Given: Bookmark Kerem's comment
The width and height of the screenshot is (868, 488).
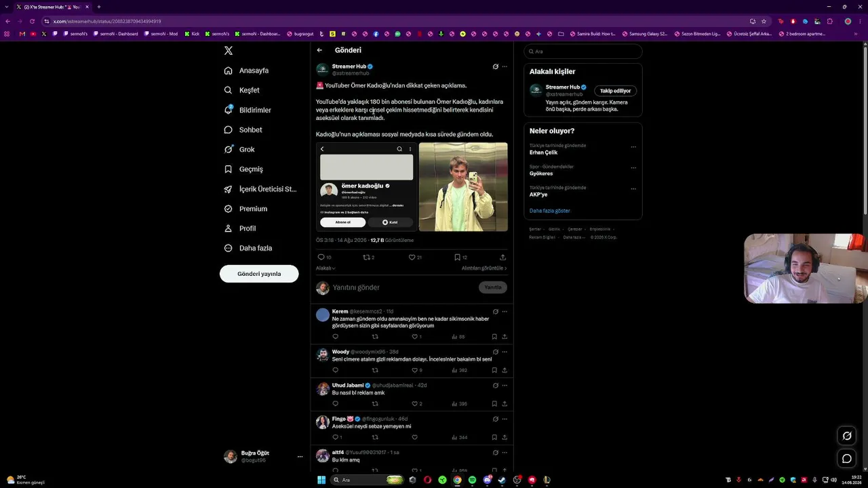Looking at the screenshot, I should pos(494,337).
